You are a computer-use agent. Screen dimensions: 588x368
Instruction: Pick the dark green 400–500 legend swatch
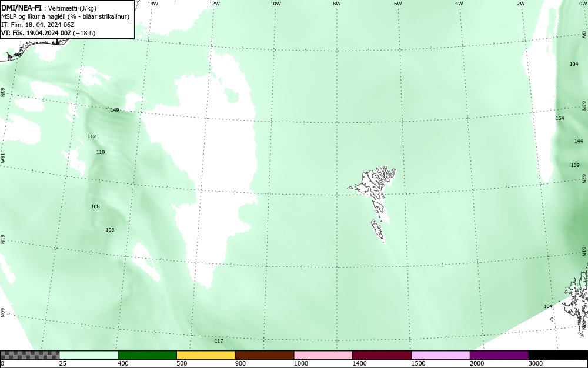[147, 355]
